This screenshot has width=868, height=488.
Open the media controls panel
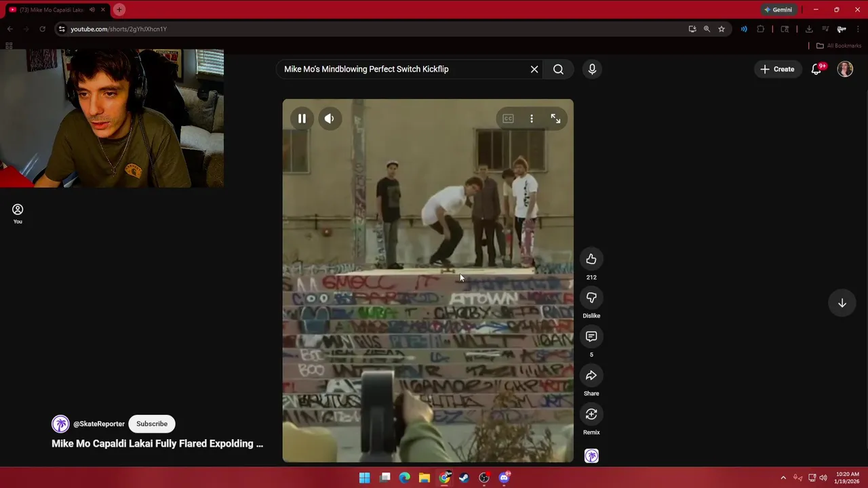click(825, 29)
